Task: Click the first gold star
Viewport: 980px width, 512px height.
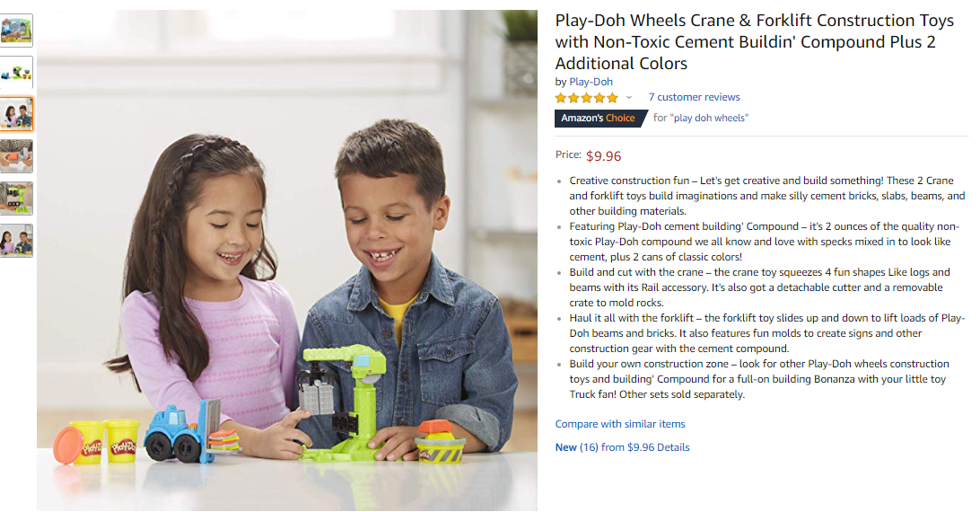Action: (x=561, y=98)
